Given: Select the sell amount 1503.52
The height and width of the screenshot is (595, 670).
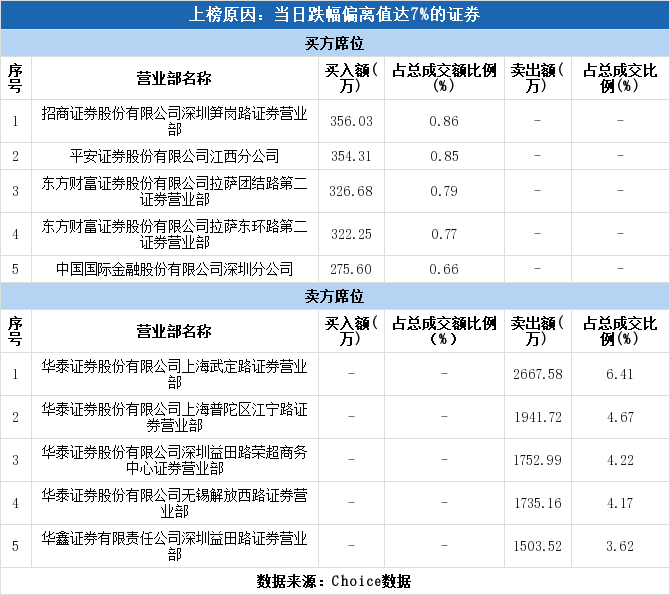Looking at the screenshot, I should tap(538, 546).
